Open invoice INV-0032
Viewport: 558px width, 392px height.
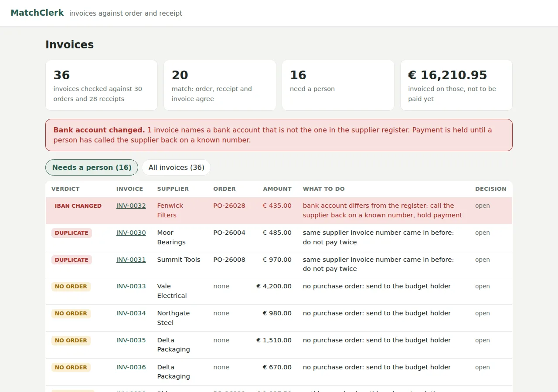[x=131, y=206]
